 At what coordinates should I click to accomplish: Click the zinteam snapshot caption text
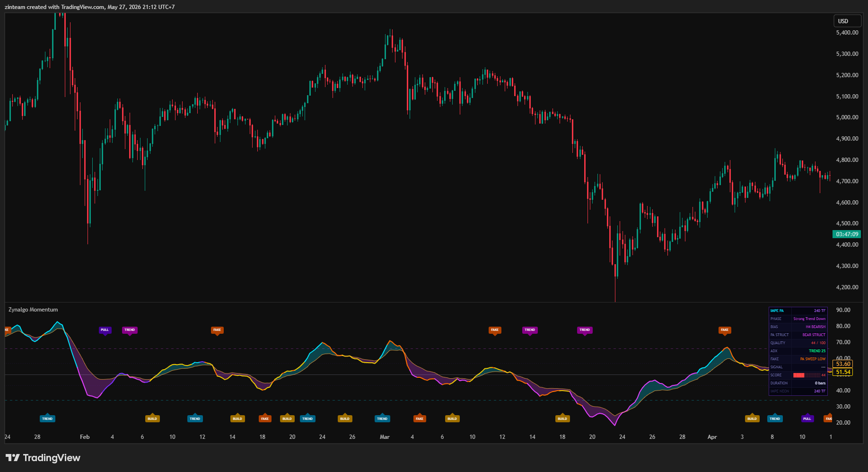coord(89,7)
